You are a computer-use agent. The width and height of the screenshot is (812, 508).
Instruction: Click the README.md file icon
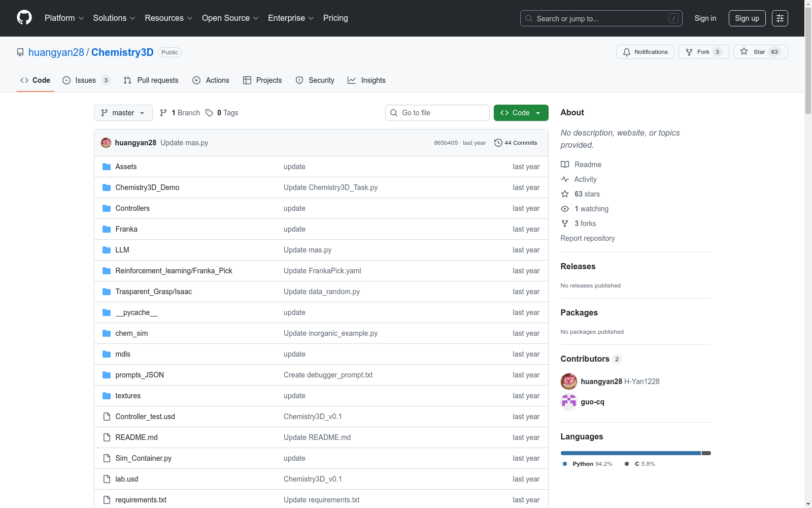pyautogui.click(x=107, y=437)
